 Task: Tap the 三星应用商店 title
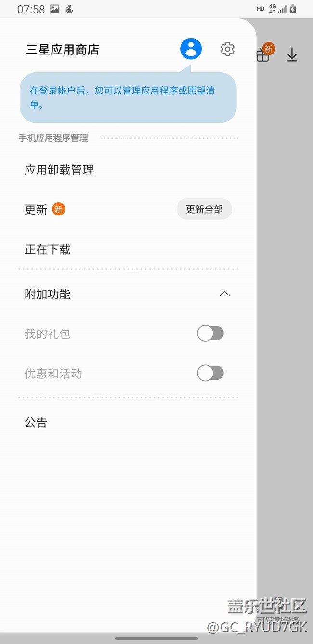[x=63, y=49]
